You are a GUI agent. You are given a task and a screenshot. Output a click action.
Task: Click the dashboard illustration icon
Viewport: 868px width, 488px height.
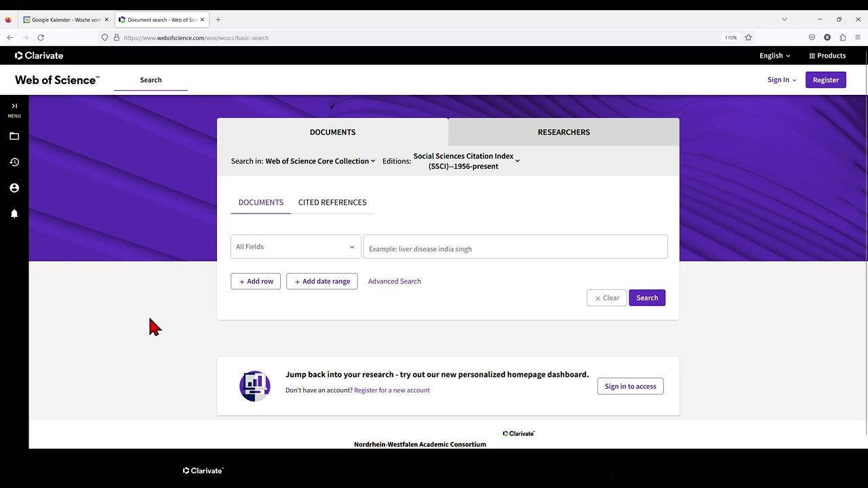tap(255, 386)
